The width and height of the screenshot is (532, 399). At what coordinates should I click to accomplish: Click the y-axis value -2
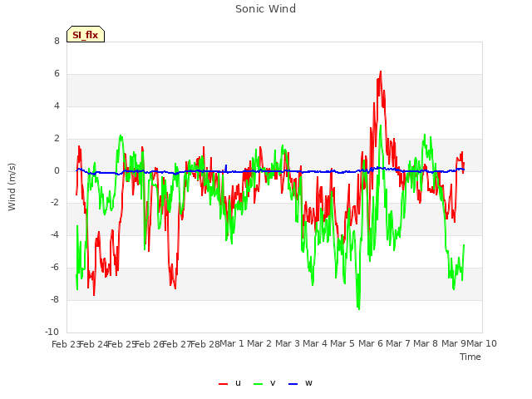point(56,203)
